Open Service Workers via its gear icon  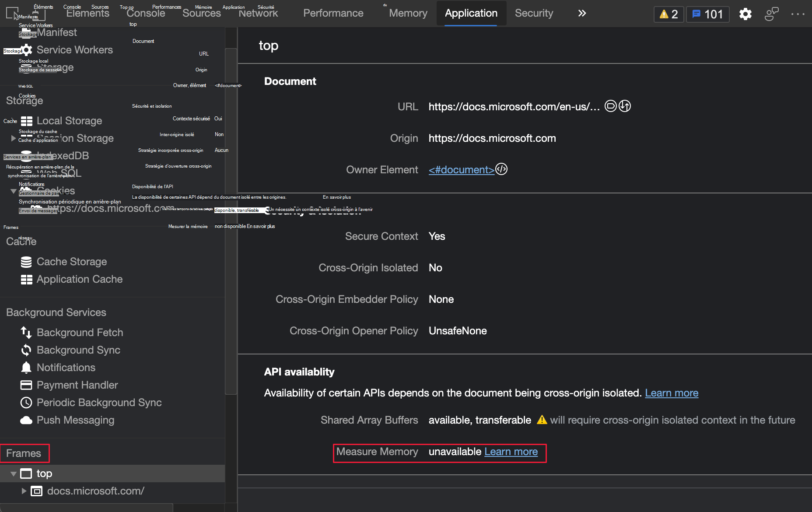click(x=27, y=50)
